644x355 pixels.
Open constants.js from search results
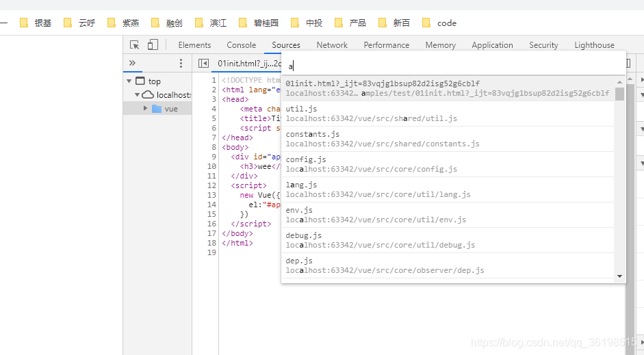point(448,139)
